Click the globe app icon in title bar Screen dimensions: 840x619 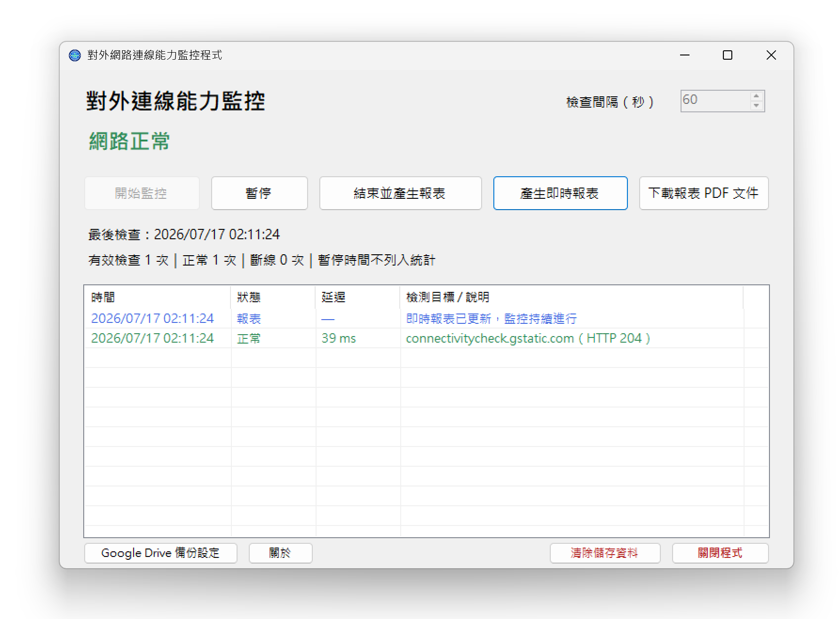point(75,55)
